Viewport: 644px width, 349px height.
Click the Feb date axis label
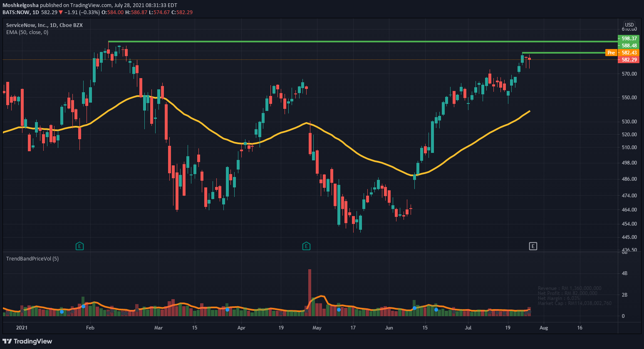click(x=90, y=328)
